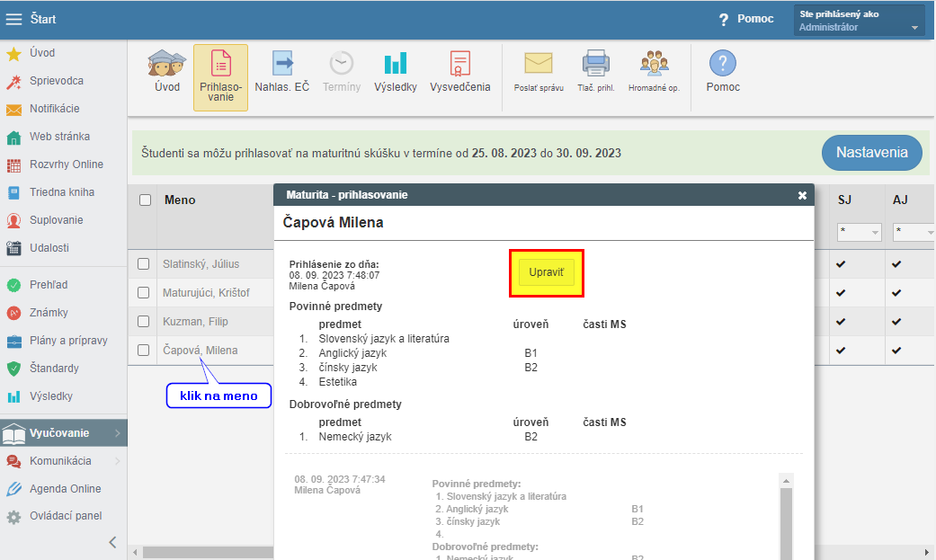Expand the Komunikácia sidebar section
This screenshot has height=560, width=936.
[x=63, y=461]
